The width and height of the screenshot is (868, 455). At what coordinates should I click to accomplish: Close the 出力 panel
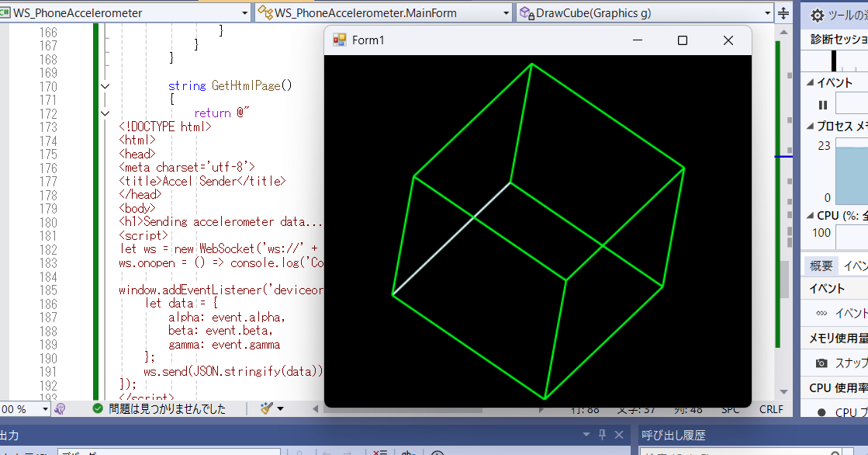tap(619, 435)
